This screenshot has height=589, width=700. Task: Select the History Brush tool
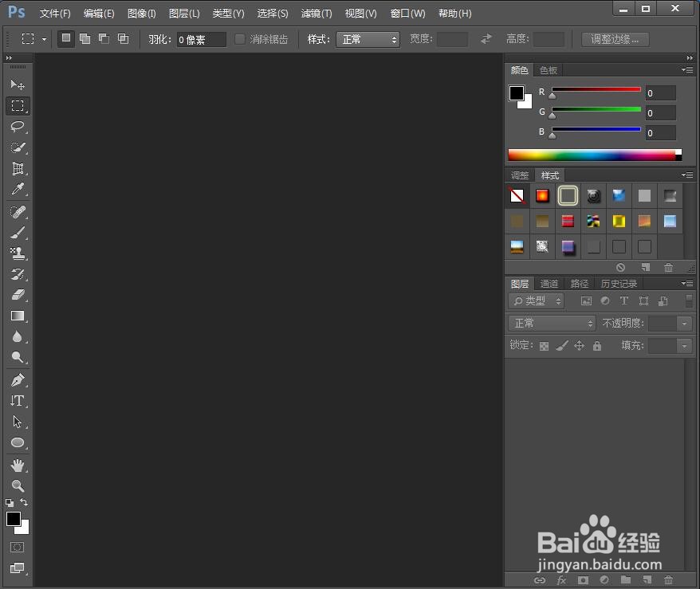[18, 274]
